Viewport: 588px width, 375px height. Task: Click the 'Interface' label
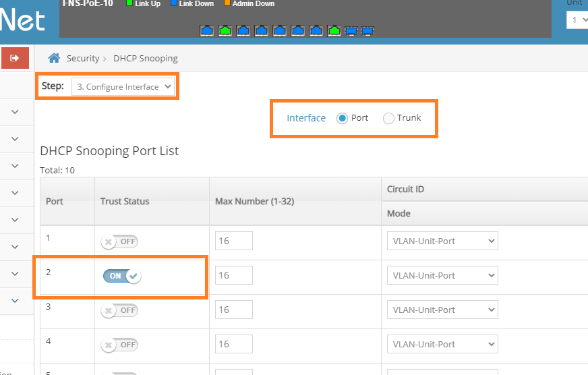click(306, 118)
